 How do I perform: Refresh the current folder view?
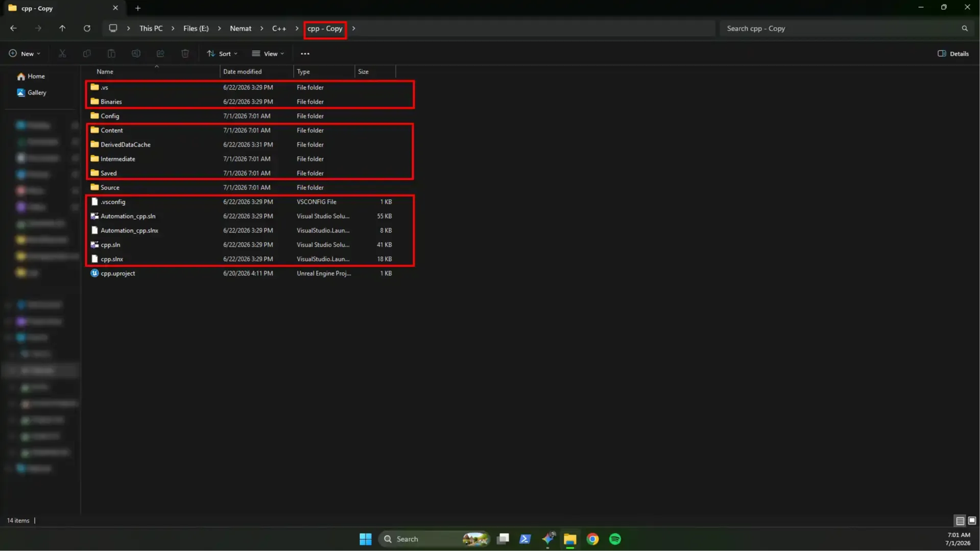87,29
